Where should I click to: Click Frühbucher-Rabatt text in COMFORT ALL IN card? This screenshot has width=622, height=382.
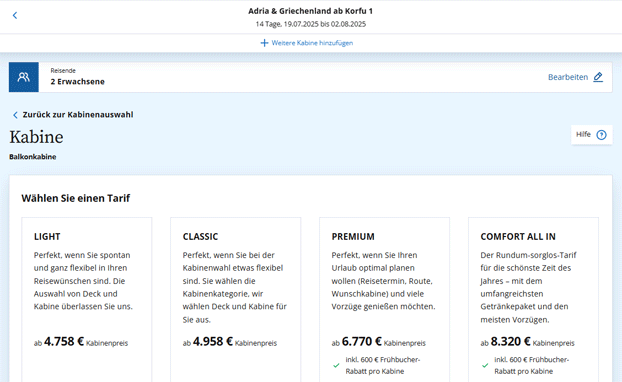[x=532, y=365]
